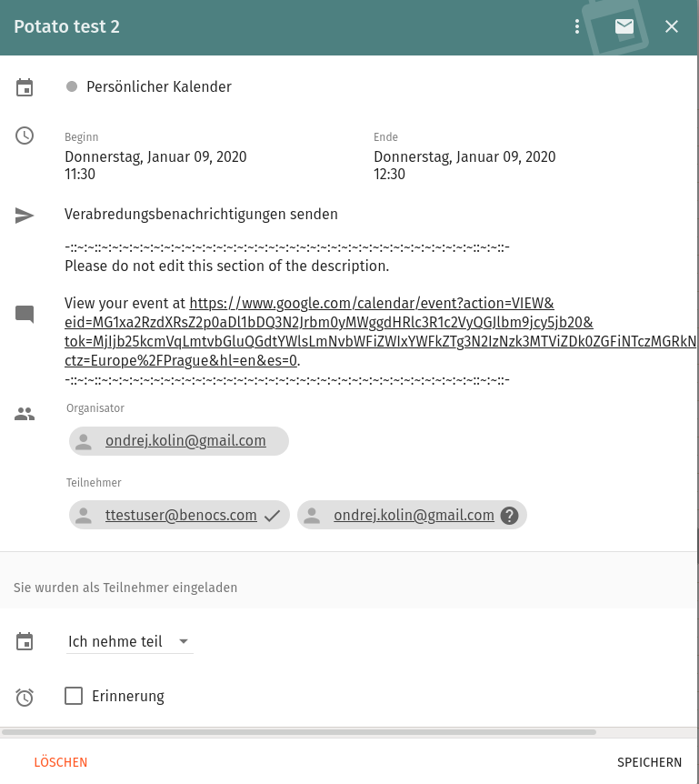The image size is (699, 784).
Task: Click the envelope mail icon in header
Action: pos(624,26)
